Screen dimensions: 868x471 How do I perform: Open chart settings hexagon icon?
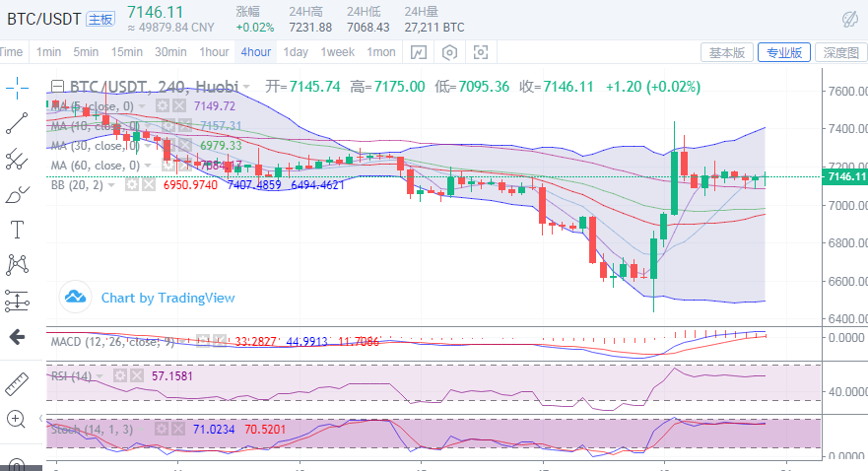[x=449, y=52]
